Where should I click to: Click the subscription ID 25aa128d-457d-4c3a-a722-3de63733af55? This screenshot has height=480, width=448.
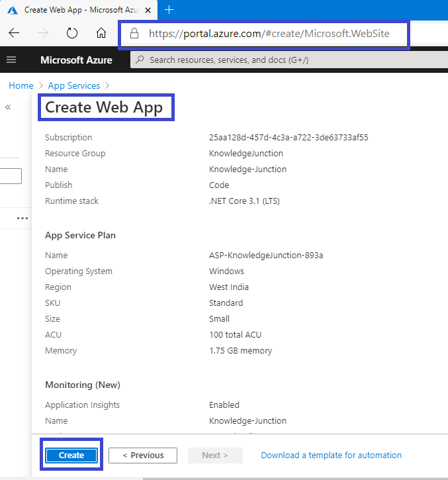click(289, 138)
